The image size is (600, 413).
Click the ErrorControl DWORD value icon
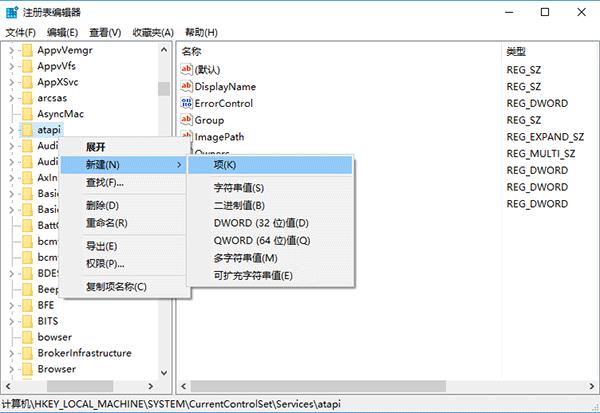[x=186, y=103]
